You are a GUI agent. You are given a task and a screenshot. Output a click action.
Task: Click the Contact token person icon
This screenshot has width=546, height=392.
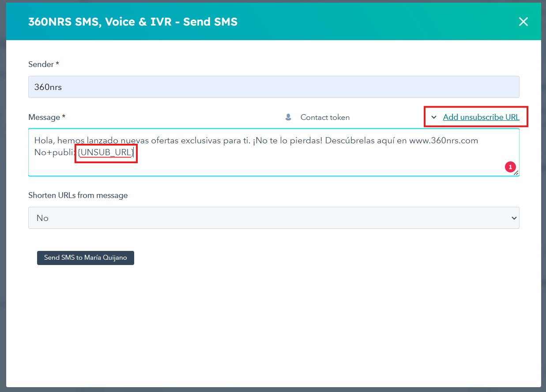288,117
